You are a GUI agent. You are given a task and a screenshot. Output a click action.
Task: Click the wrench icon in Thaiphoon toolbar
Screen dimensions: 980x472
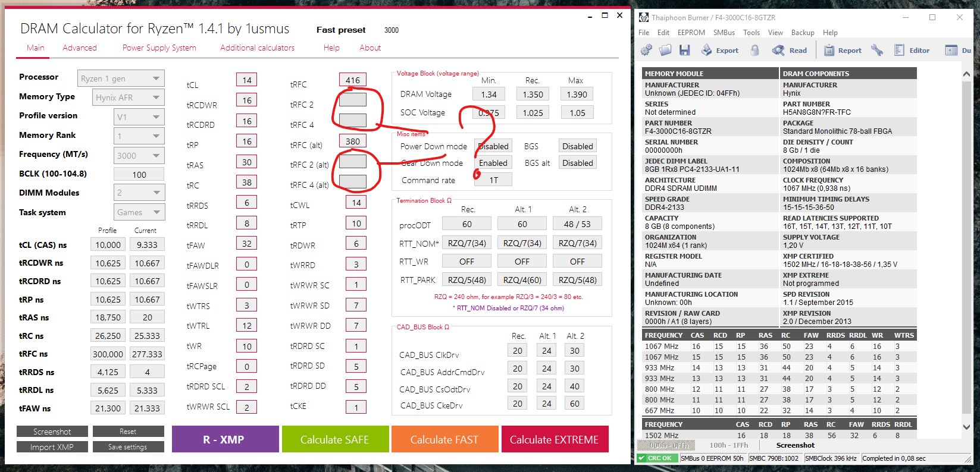click(877, 51)
